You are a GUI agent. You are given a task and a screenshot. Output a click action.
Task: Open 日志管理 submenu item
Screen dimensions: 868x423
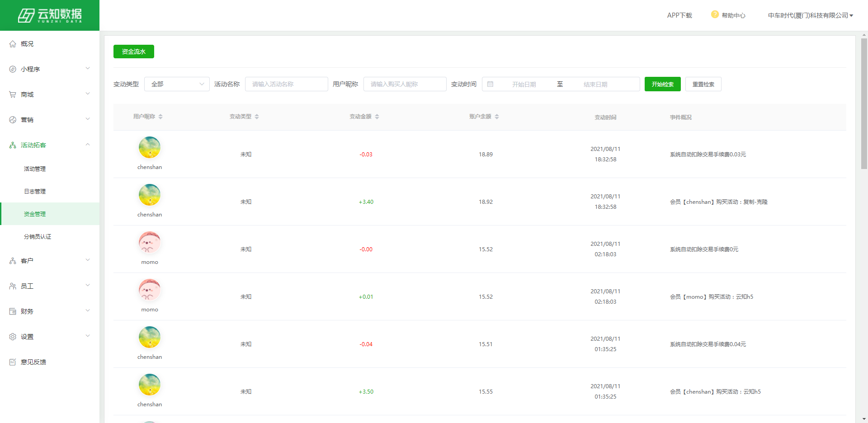point(50,191)
